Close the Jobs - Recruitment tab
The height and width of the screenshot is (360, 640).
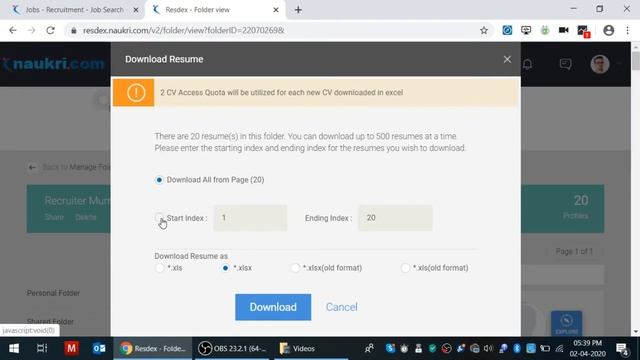tap(136, 10)
